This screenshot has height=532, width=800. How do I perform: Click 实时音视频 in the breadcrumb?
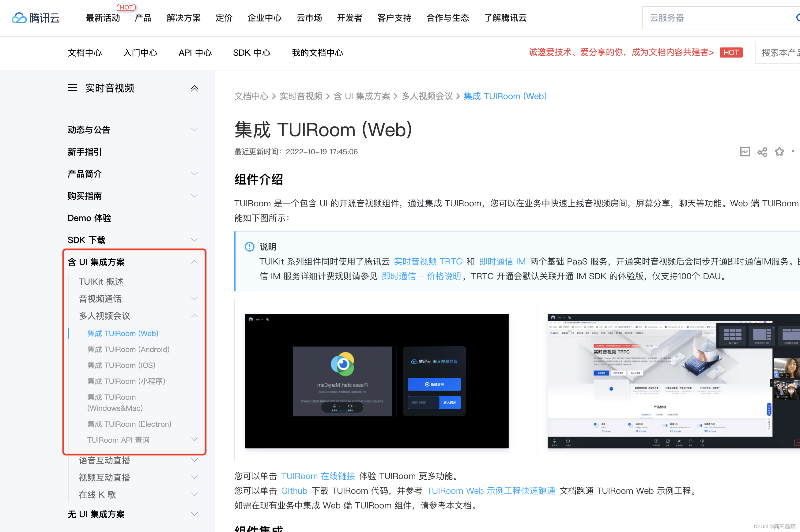pyautogui.click(x=301, y=96)
